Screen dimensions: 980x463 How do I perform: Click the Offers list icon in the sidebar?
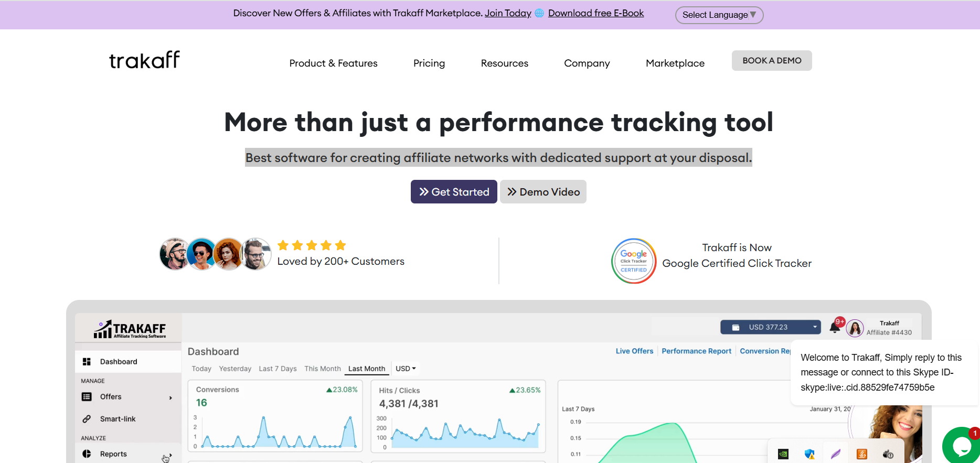point(87,397)
